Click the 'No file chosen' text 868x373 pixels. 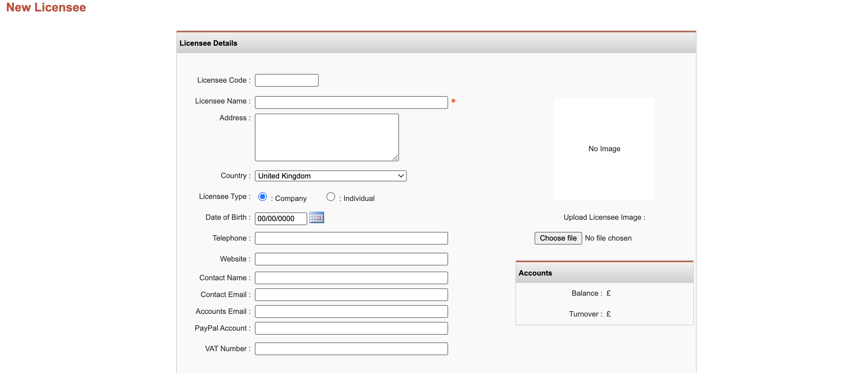[x=608, y=238]
